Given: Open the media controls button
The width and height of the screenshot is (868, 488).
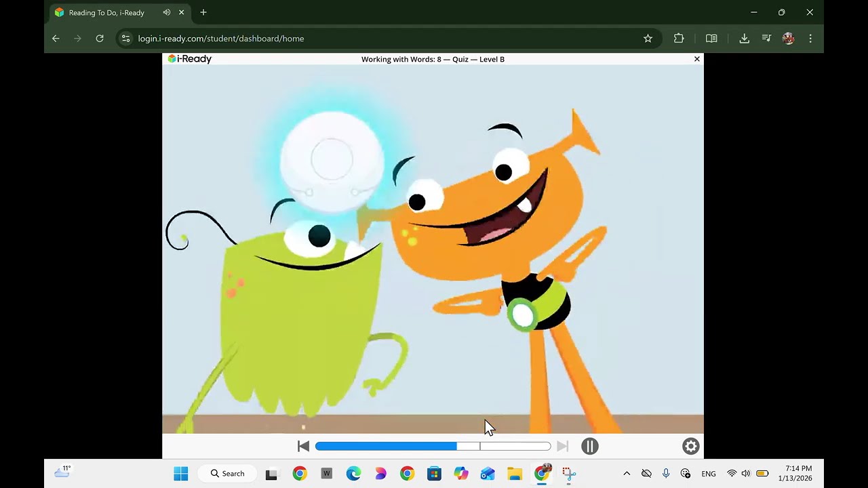Looking at the screenshot, I should 766,39.
